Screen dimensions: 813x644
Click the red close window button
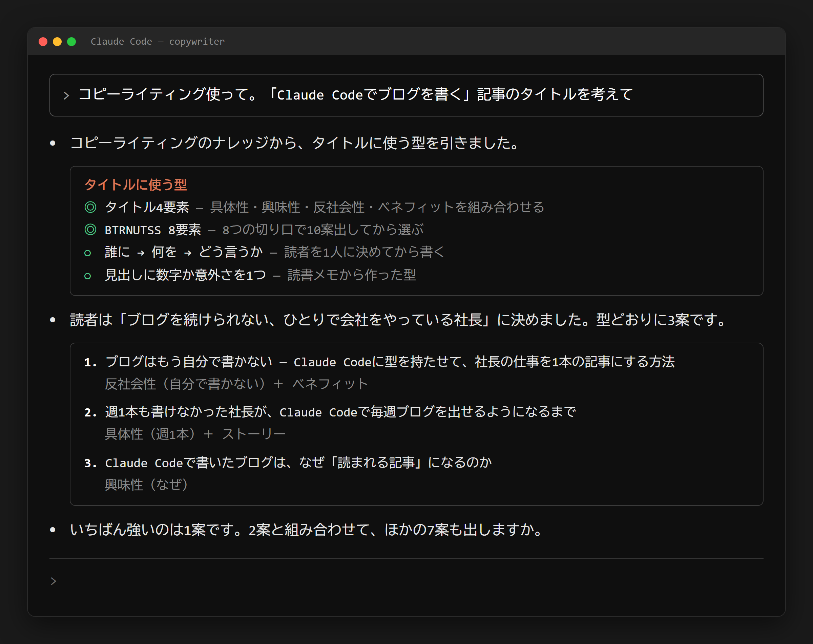click(43, 41)
